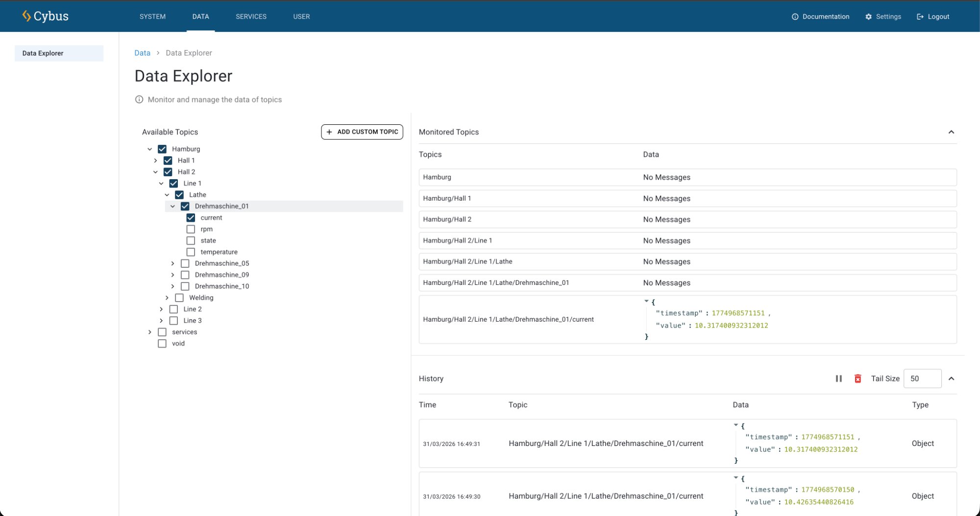This screenshot has height=516, width=980.
Task: Open the SYSTEM tab
Action: (x=152, y=17)
